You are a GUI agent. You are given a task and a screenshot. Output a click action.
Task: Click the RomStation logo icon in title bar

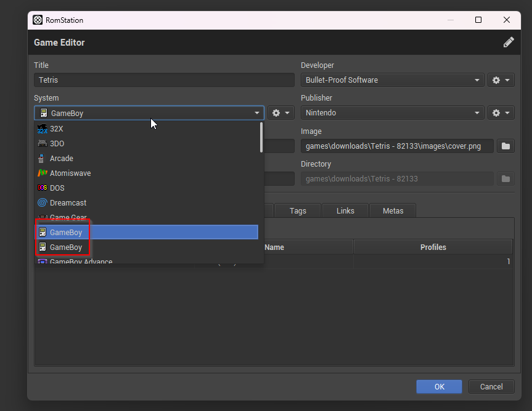pos(38,20)
